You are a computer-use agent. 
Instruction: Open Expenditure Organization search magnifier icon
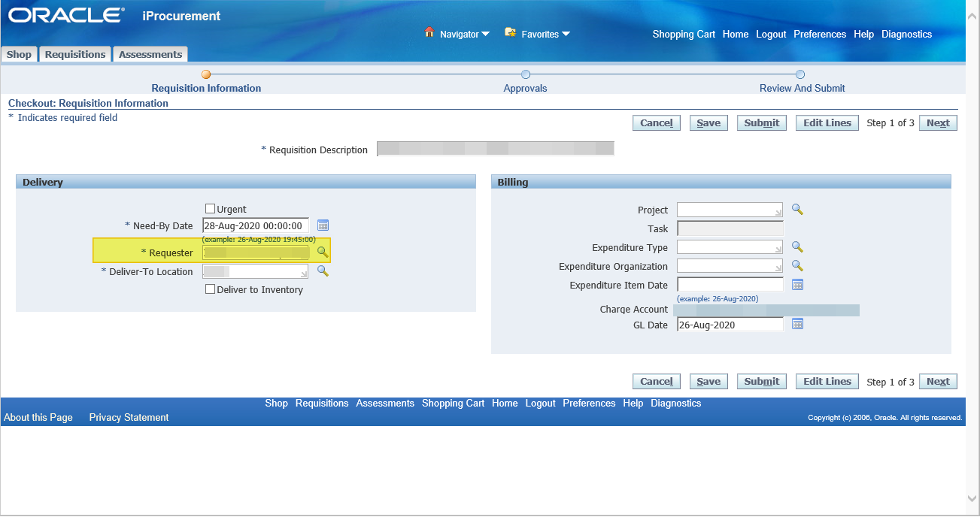pyautogui.click(x=797, y=266)
